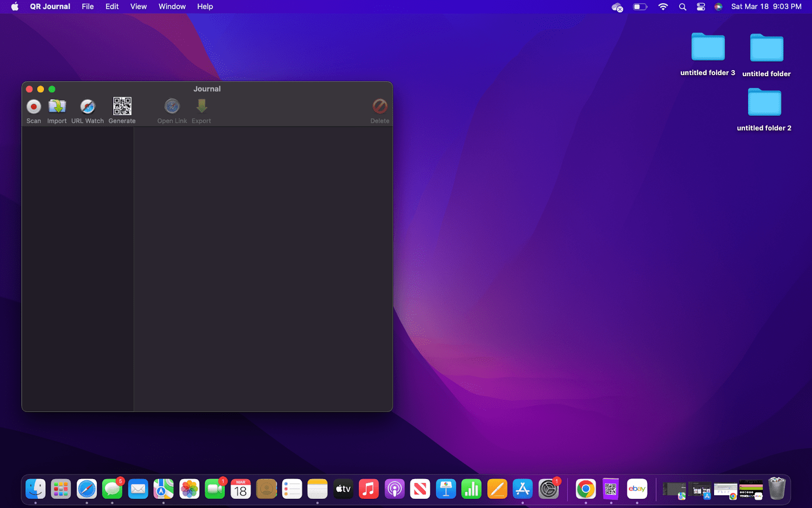Select the folder named untitled folder
The image size is (812, 508).
click(x=766, y=55)
